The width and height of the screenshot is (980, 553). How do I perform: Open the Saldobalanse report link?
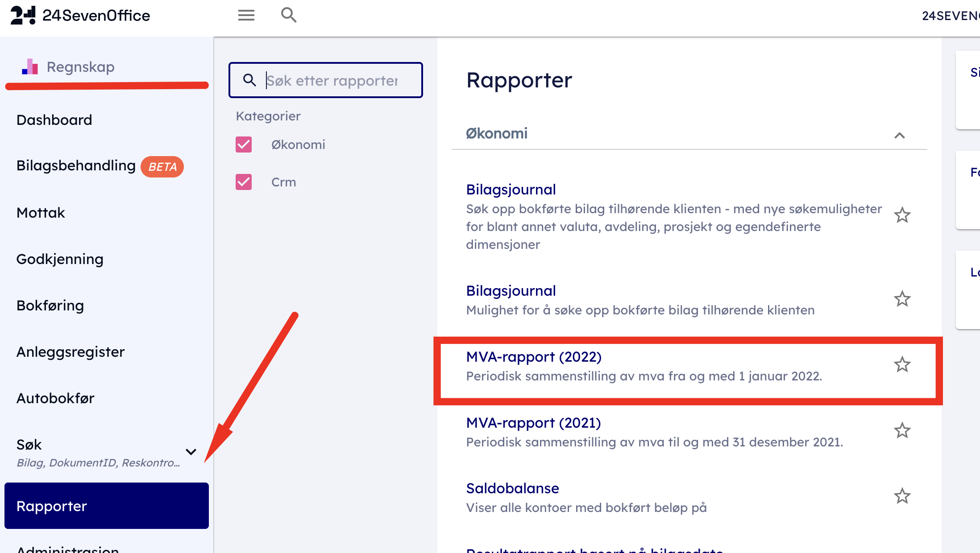[x=512, y=488]
